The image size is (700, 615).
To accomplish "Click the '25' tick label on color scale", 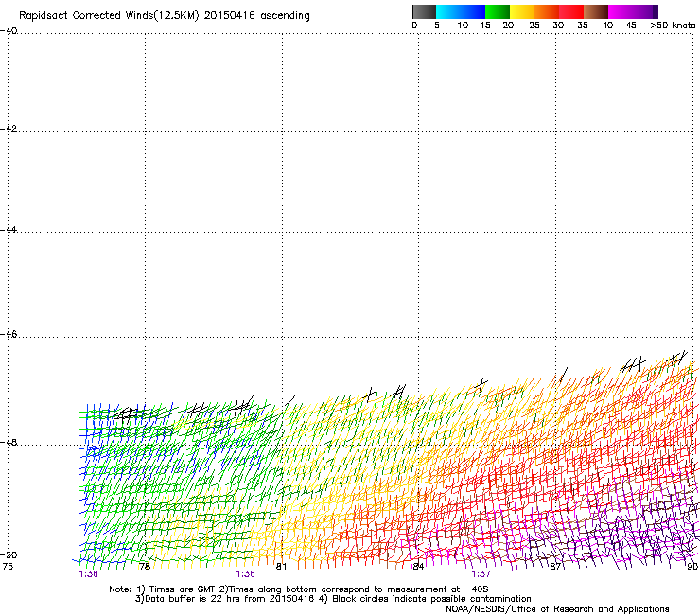I will 534,26.
